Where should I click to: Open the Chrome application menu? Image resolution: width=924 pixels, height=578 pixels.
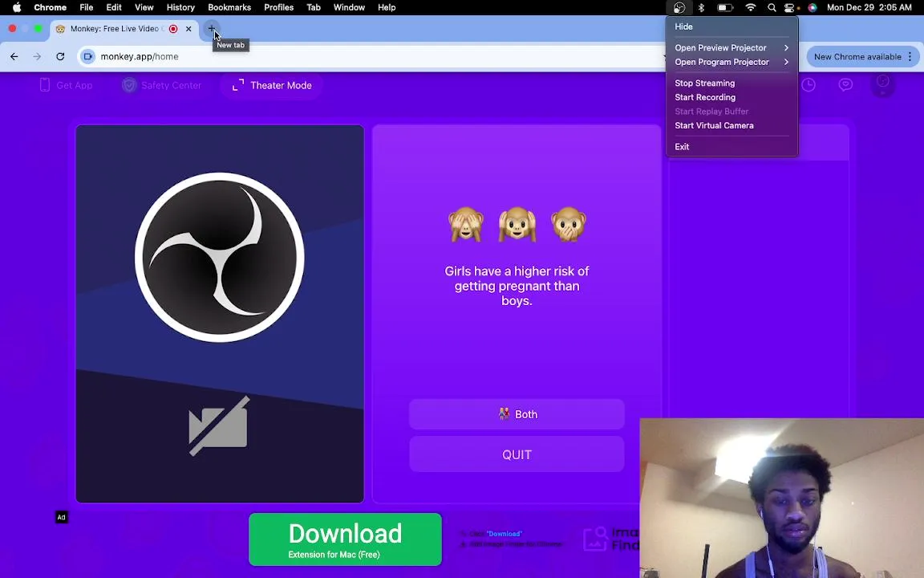tap(50, 8)
